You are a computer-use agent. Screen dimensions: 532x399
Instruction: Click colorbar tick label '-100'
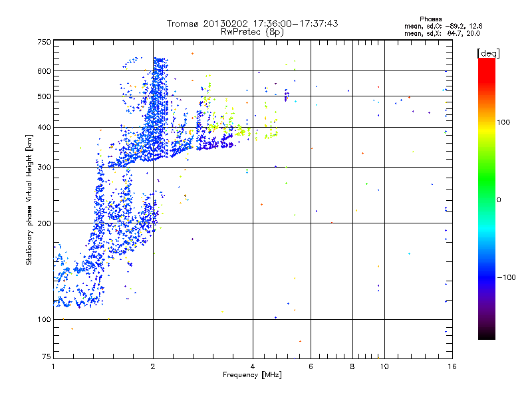point(506,277)
